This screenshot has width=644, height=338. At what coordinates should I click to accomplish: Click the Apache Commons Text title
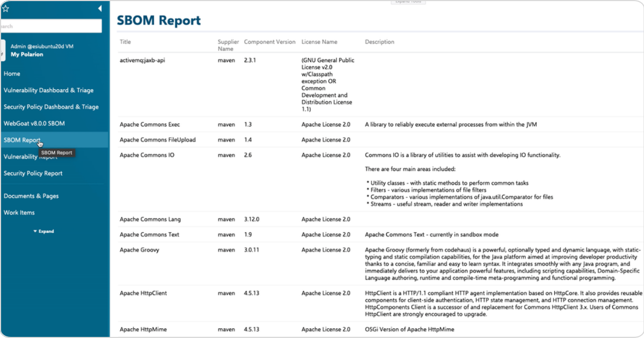(149, 234)
